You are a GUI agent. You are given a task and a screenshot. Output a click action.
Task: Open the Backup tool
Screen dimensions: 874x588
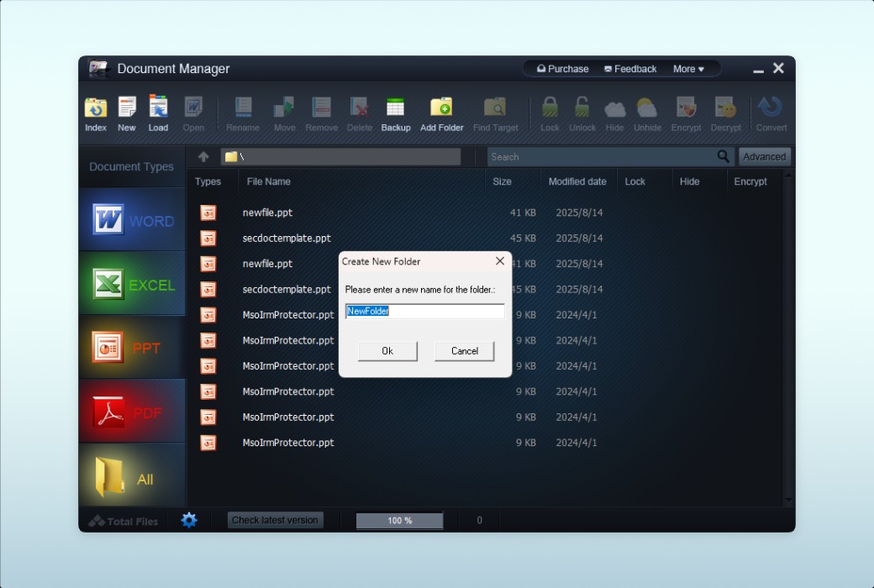(395, 108)
